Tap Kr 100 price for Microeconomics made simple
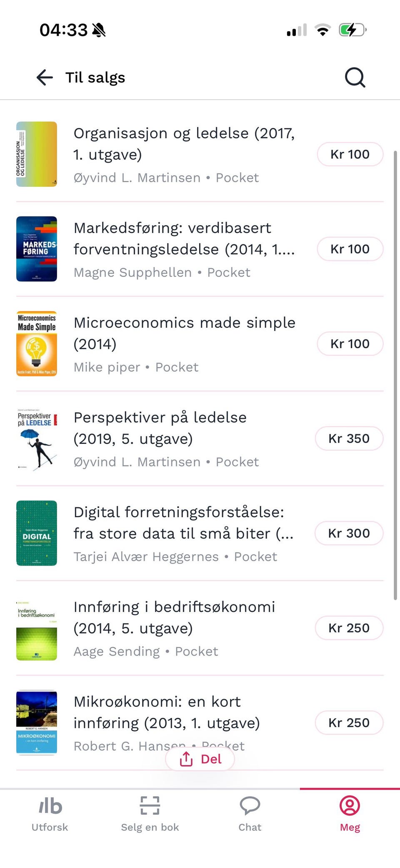 [x=350, y=344]
